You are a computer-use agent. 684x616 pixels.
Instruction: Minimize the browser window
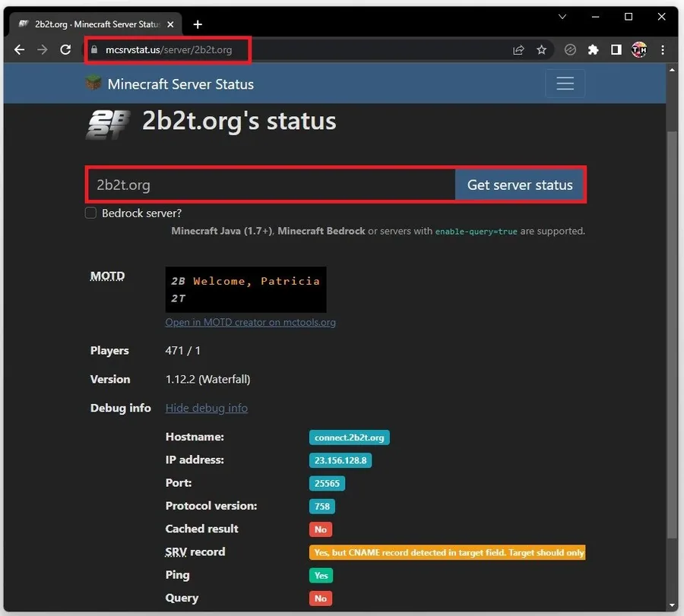[595, 17]
